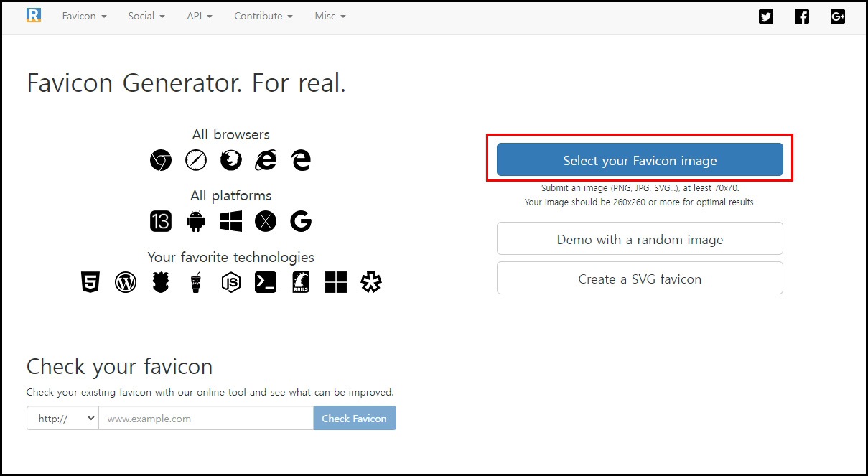Click the 'Favicon Generator. For real.' heading
This screenshot has width=868, height=476.
coord(187,83)
